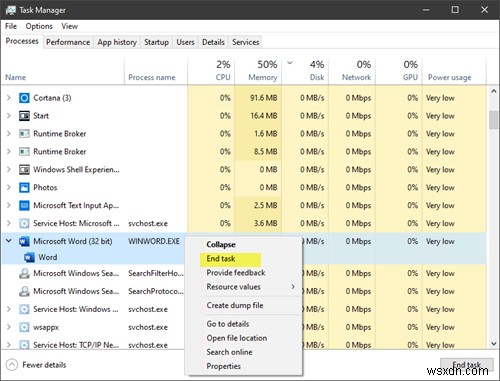Expand the Windows Shell Experience row
Screen dimensions: 500x381
[9, 169]
